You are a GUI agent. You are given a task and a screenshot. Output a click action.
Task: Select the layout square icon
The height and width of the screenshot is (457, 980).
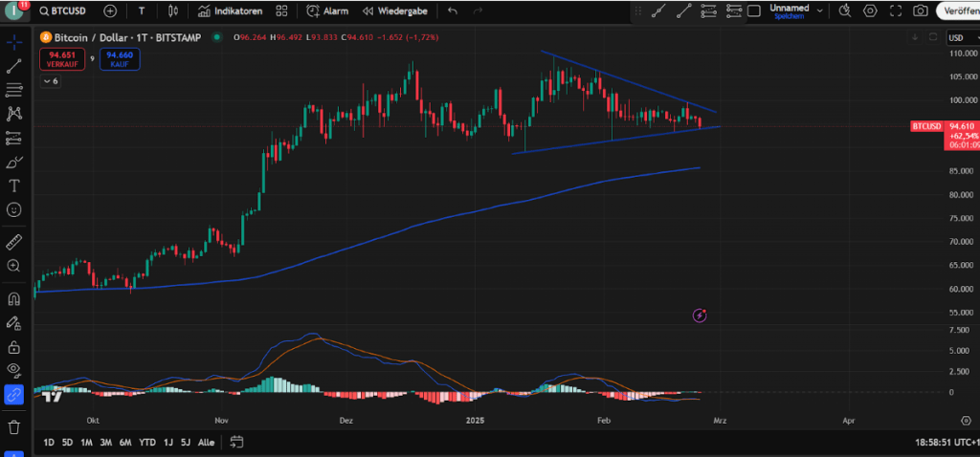point(754,11)
